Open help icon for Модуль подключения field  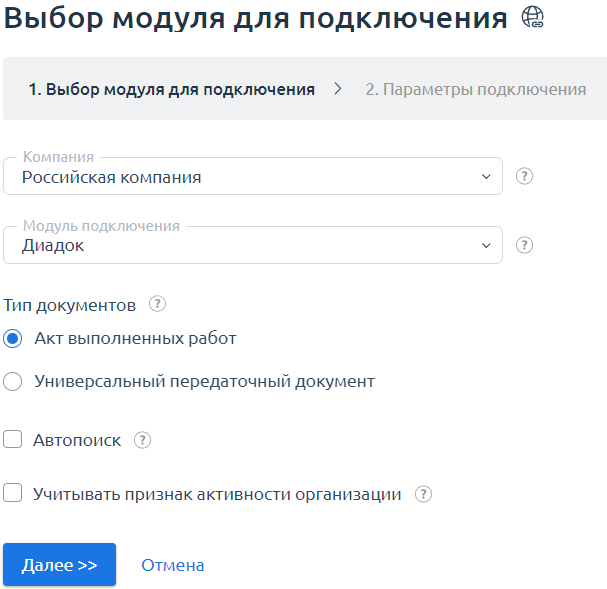pos(524,245)
